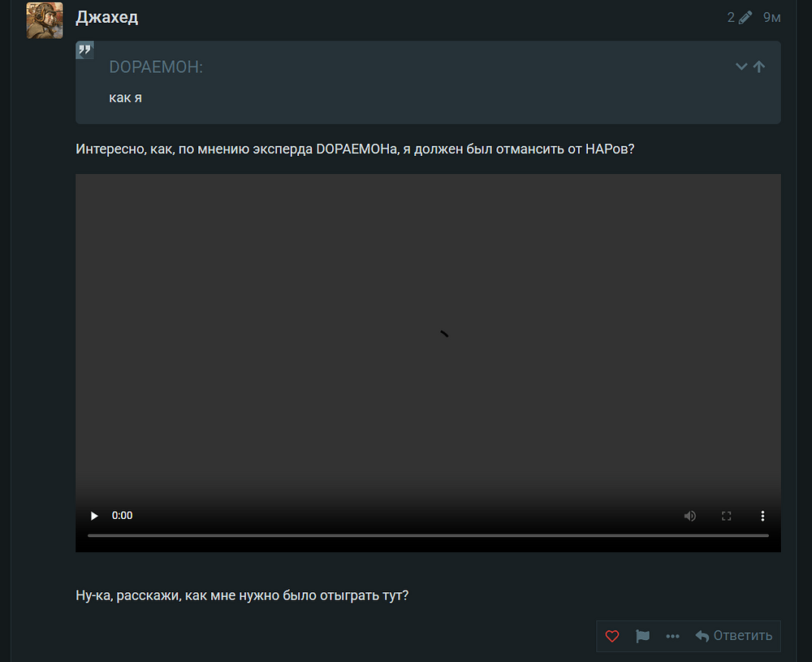This screenshot has width=812, height=662.
Task: Click the 0:00 video time display
Action: [123, 516]
